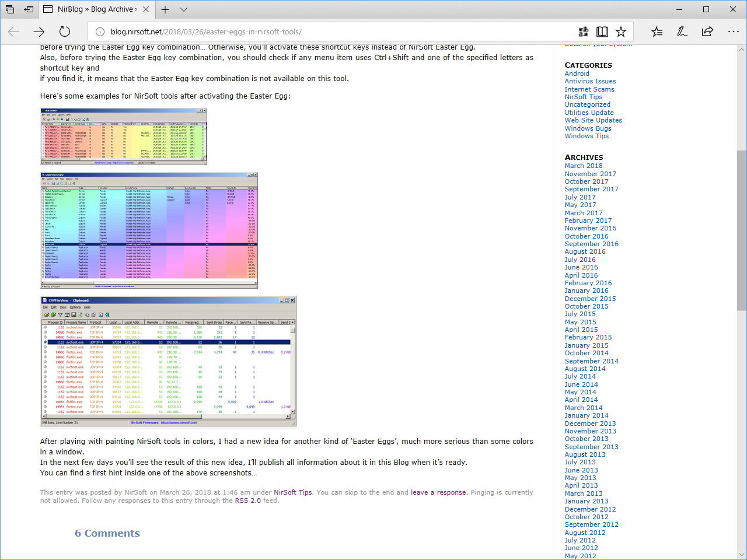Add this page to favorites
Viewport: 747px width, 560px height.
[x=621, y=32]
